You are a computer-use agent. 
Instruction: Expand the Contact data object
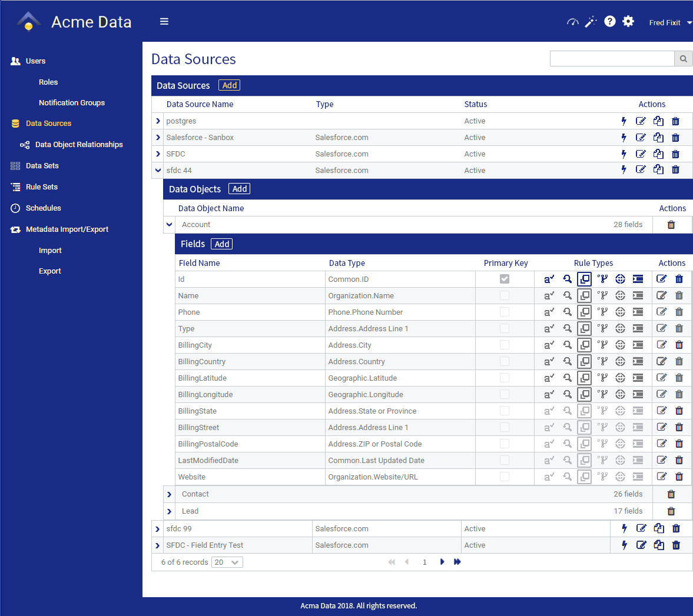[170, 495]
